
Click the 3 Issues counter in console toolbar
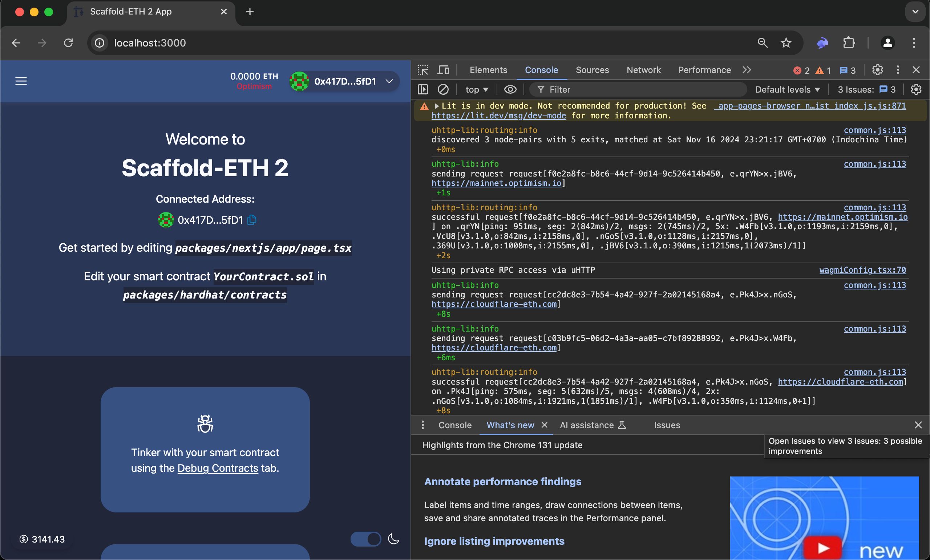coord(866,89)
